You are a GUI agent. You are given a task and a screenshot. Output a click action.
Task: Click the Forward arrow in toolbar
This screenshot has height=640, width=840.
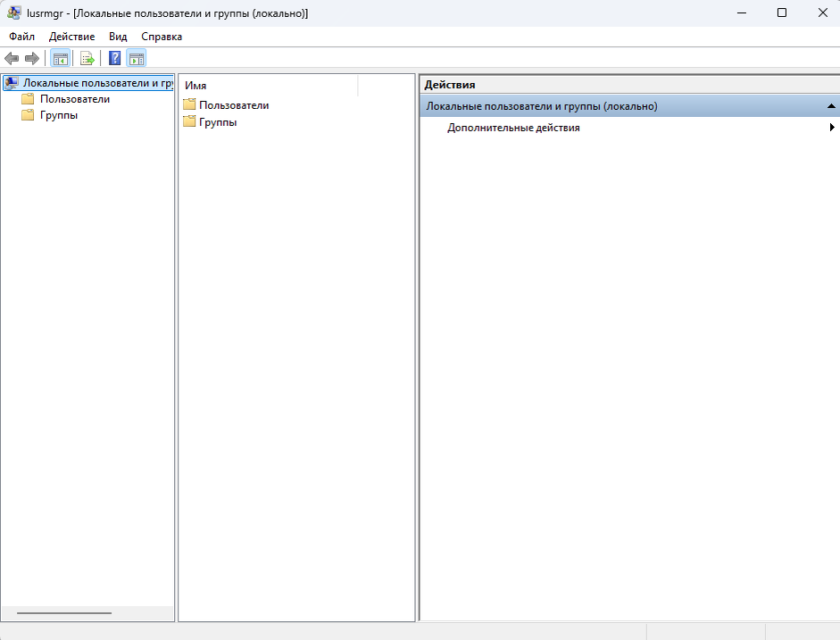(32, 58)
